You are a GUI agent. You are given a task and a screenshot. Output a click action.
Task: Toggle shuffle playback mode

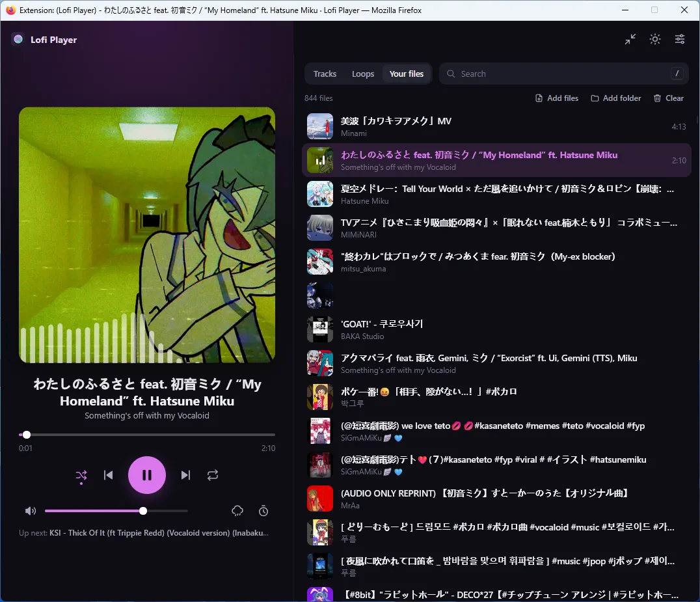pyautogui.click(x=81, y=476)
